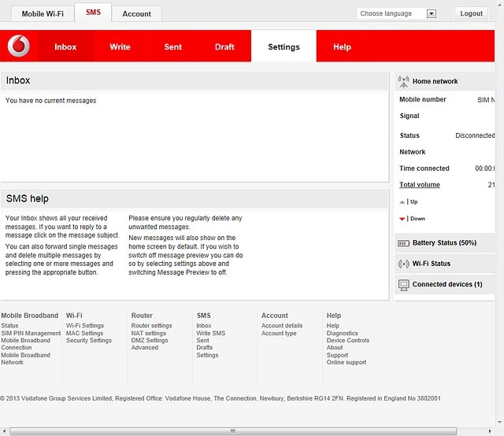Image resolution: width=504 pixels, height=436 pixels.
Task: Click the red Down arrow icon
Action: 402,219
